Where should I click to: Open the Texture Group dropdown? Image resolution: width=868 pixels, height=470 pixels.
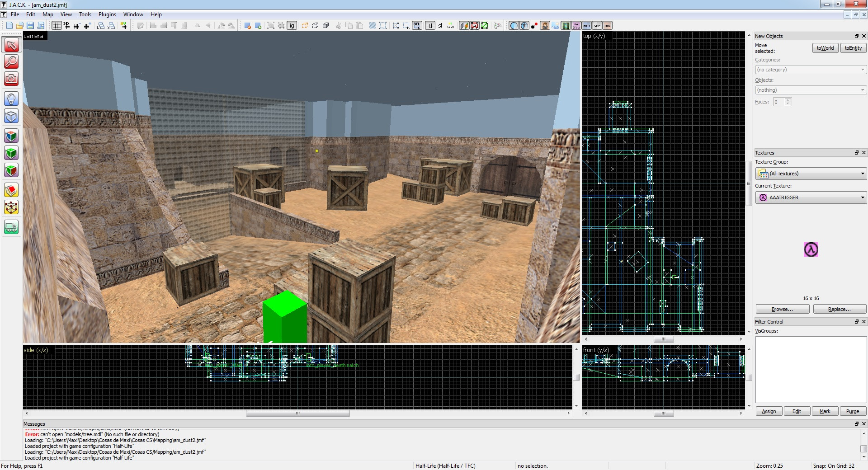pyautogui.click(x=811, y=174)
